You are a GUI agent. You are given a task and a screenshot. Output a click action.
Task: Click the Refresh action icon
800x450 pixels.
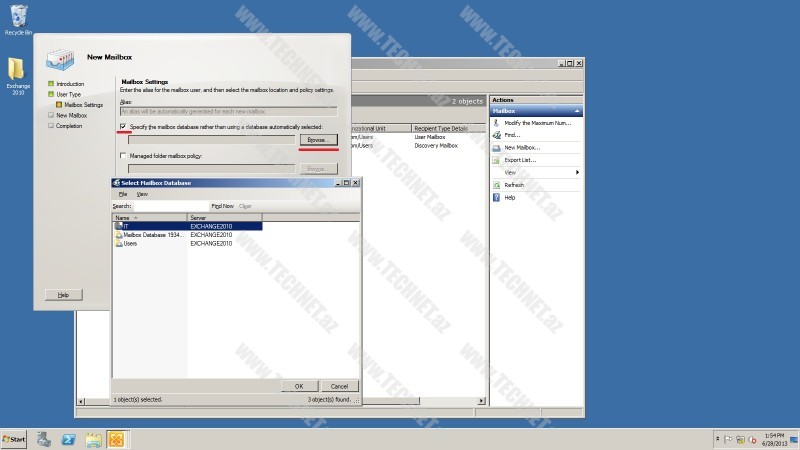496,185
